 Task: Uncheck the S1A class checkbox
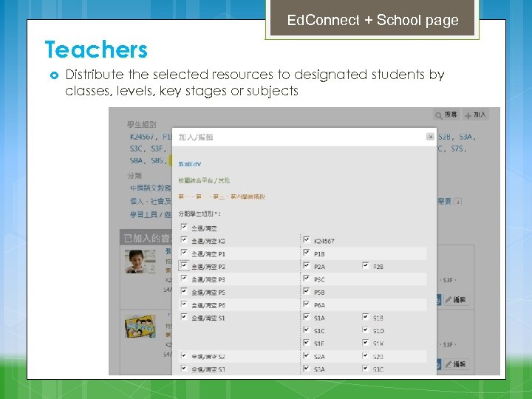[307, 317]
